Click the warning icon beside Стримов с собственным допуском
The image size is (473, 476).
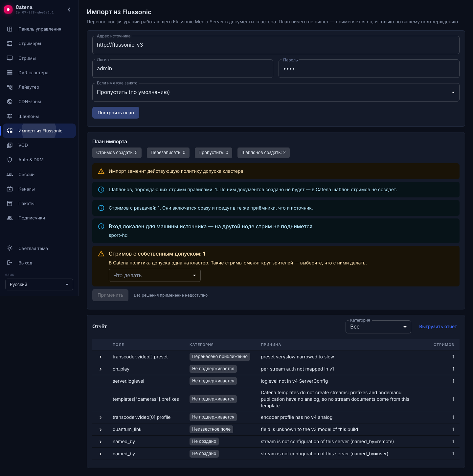[101, 254]
